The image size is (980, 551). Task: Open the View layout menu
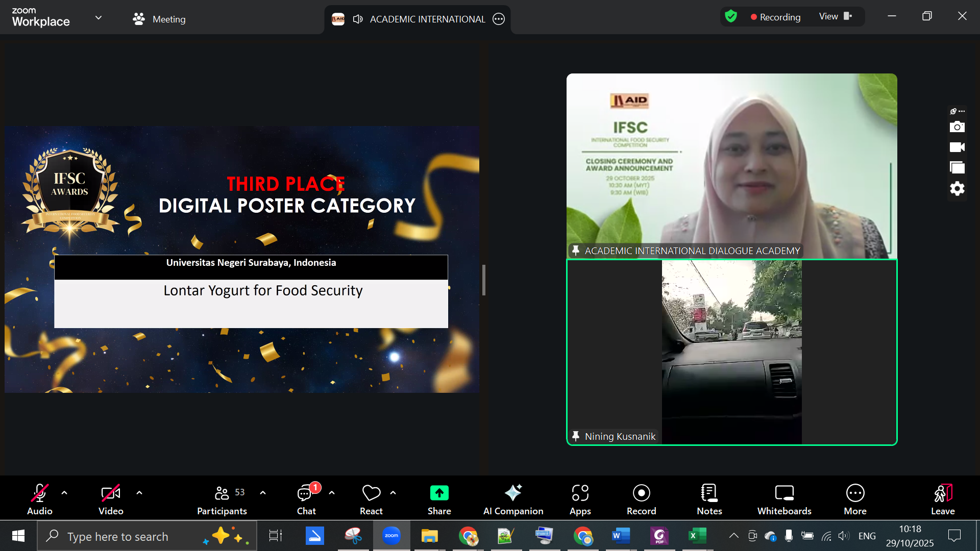pos(835,17)
